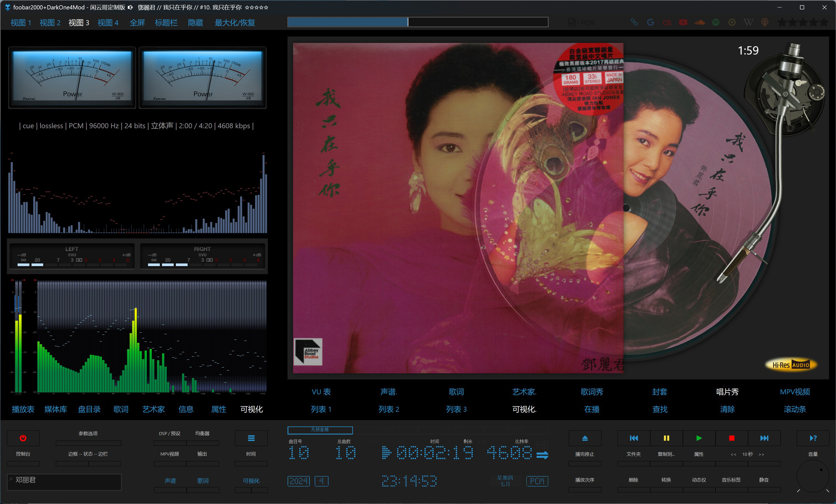Open the 属性 tab in the left panel tabs
Image resolution: width=836 pixels, height=504 pixels.
tap(219, 409)
